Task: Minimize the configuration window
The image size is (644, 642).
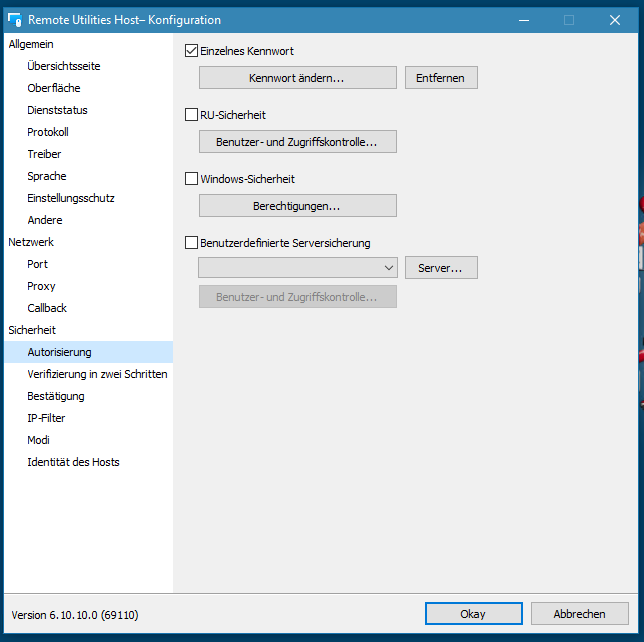Action: 521,19
